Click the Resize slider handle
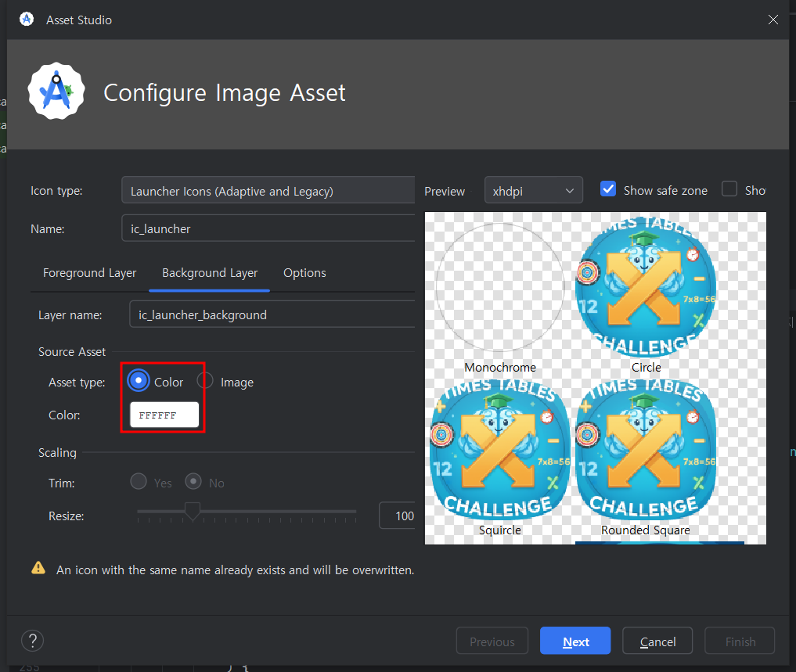 pyautogui.click(x=192, y=512)
